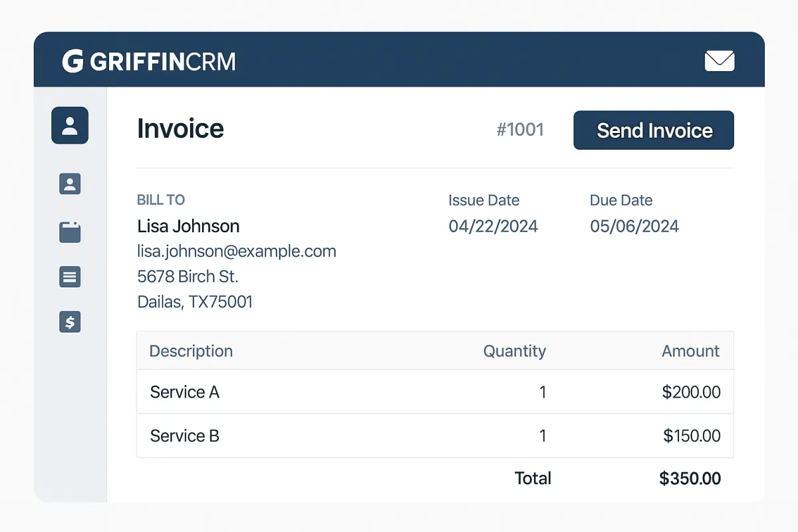Click the Quantity column header
The height and width of the screenshot is (532, 798).
[514, 351]
